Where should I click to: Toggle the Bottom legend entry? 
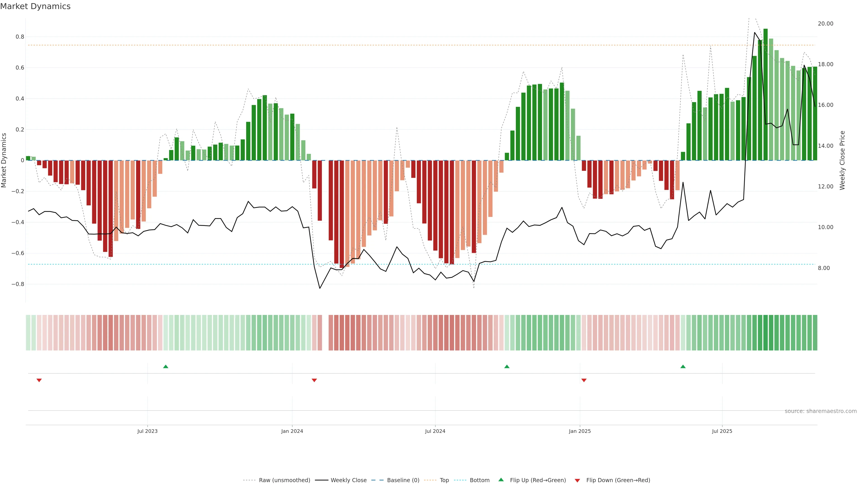[x=479, y=480]
